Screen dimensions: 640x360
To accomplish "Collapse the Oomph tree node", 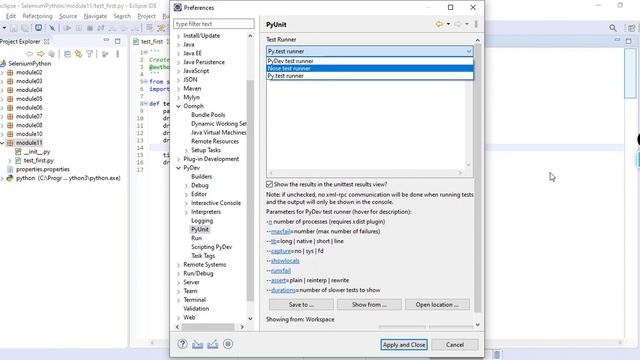I will pyautogui.click(x=178, y=106).
